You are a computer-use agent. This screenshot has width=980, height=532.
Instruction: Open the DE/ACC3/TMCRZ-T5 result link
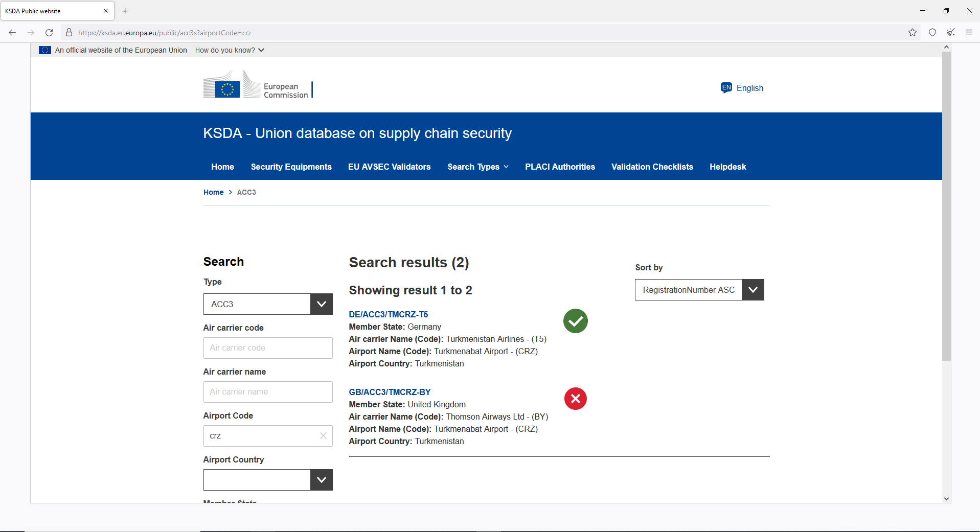click(x=388, y=314)
